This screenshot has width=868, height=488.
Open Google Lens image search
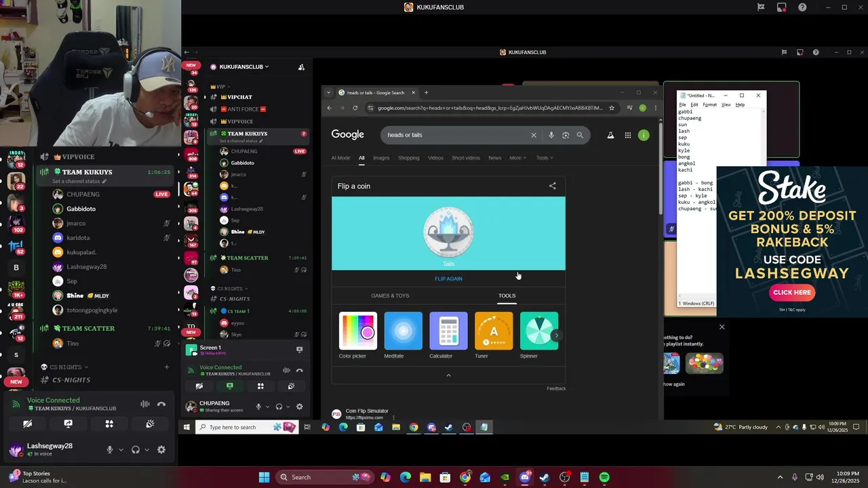566,135
